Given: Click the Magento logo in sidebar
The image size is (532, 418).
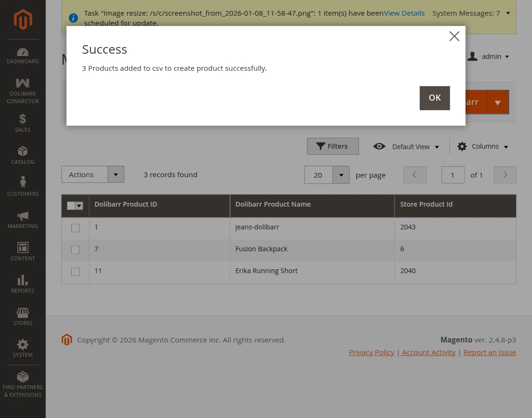Looking at the screenshot, I should pyautogui.click(x=23, y=19).
